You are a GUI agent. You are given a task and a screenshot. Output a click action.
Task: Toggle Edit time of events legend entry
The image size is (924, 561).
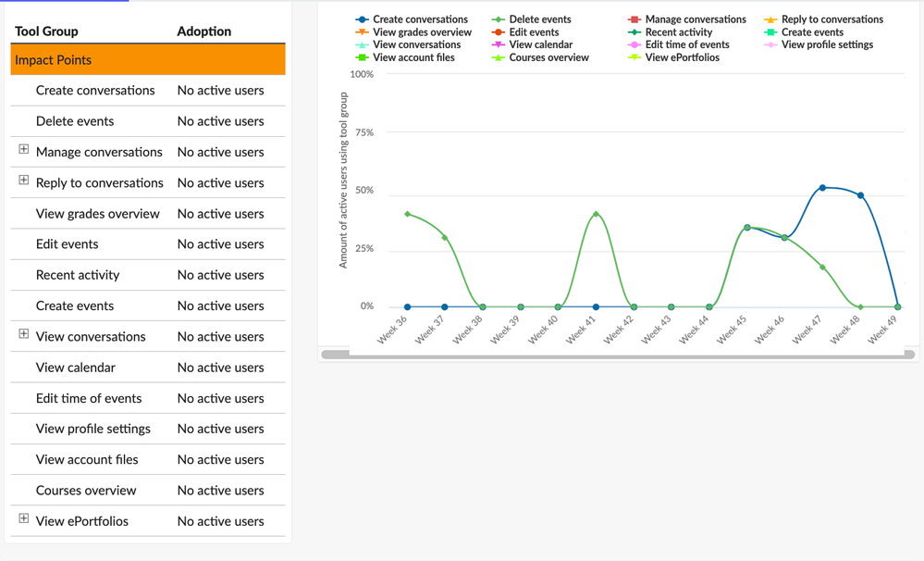coord(679,44)
